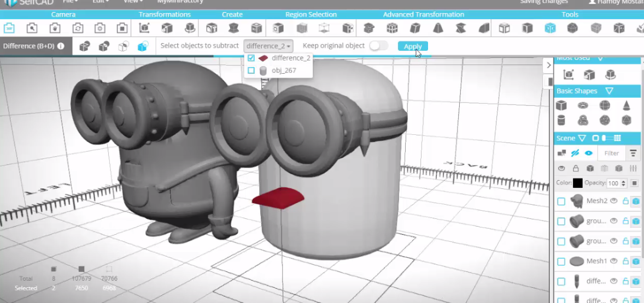Collapse the Most Used section

(600, 58)
